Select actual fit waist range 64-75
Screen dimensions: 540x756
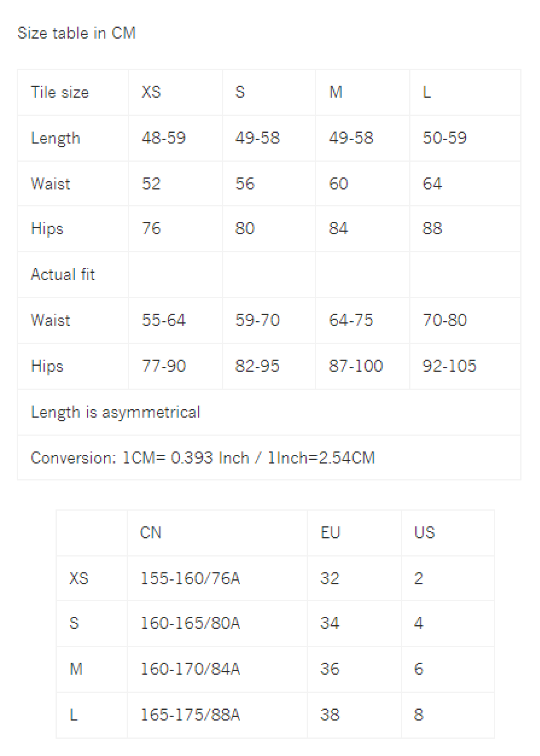tap(351, 320)
